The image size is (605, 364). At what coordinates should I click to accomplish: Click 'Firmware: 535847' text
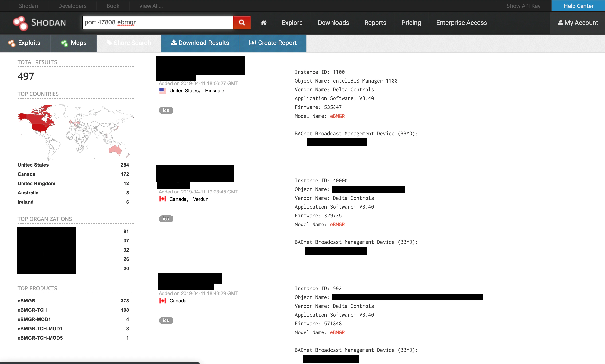pyautogui.click(x=318, y=107)
